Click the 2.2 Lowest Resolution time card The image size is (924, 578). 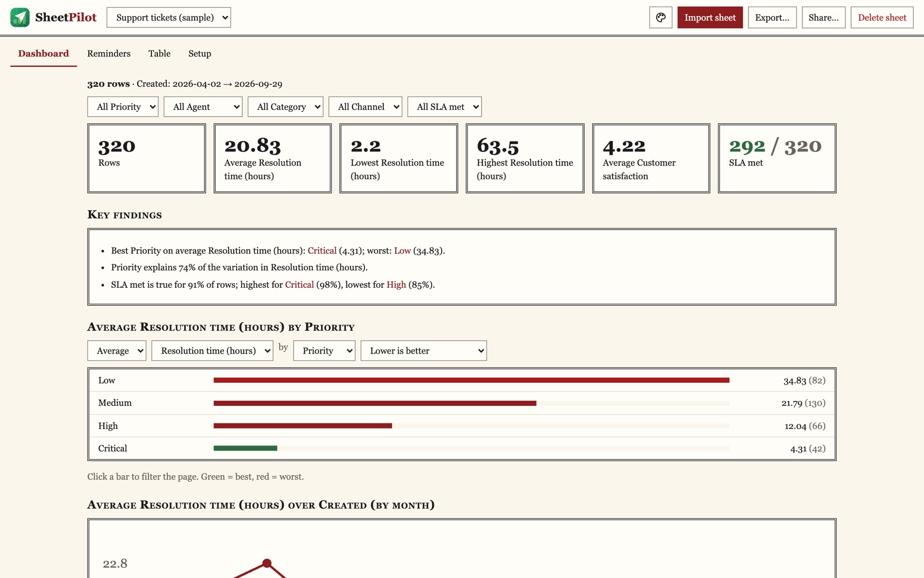click(x=399, y=158)
